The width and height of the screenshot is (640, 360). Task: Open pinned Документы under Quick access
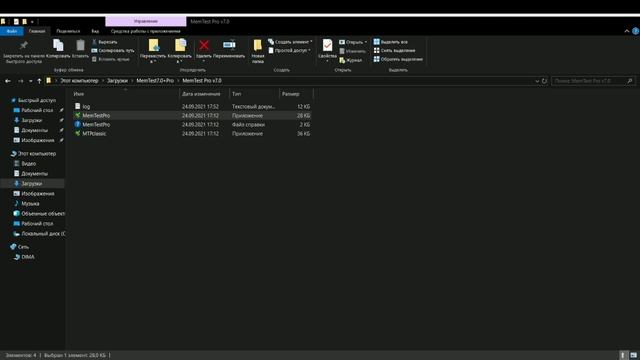pyautogui.click(x=34, y=130)
